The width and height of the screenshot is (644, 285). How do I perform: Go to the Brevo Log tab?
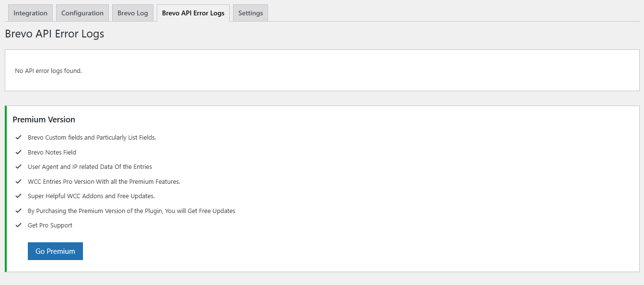click(133, 13)
